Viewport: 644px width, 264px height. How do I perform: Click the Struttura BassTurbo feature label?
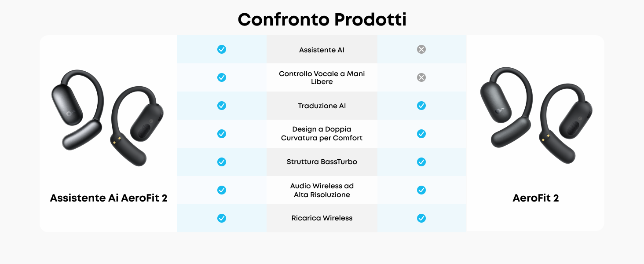pos(322,162)
